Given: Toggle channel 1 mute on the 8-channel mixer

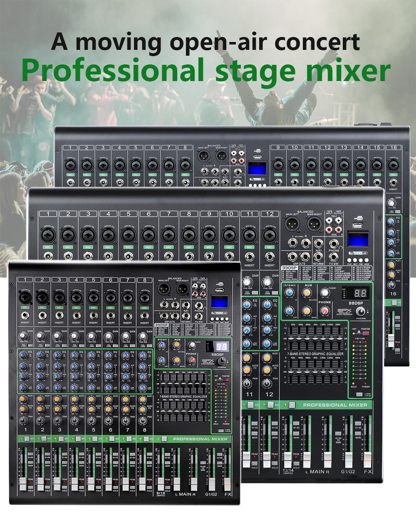Looking at the screenshot, I should point(27,438).
